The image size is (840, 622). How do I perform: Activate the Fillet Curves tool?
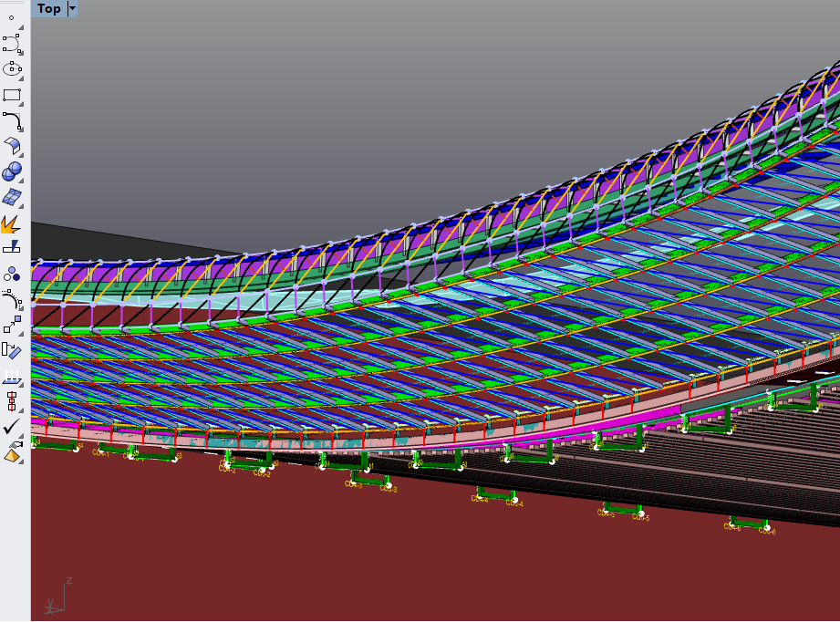[x=12, y=119]
